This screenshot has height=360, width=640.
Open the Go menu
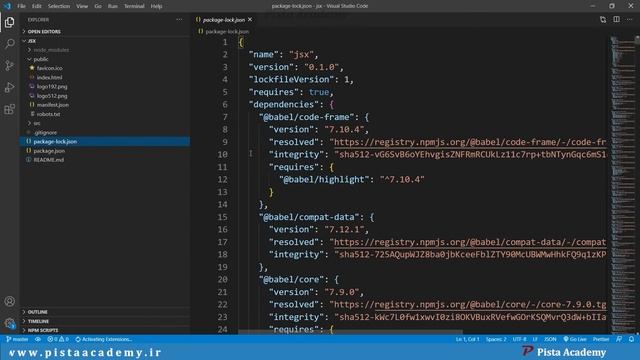coord(98,6)
